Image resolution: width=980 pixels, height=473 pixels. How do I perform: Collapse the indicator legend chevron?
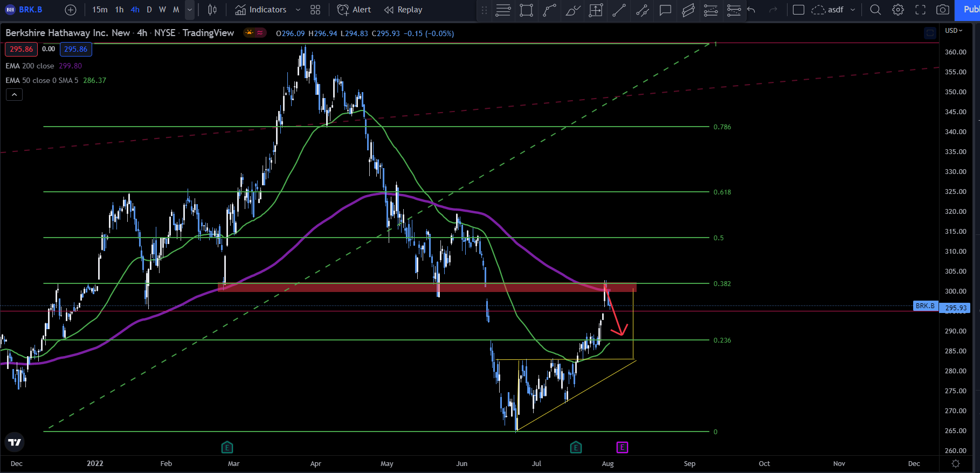(14, 95)
